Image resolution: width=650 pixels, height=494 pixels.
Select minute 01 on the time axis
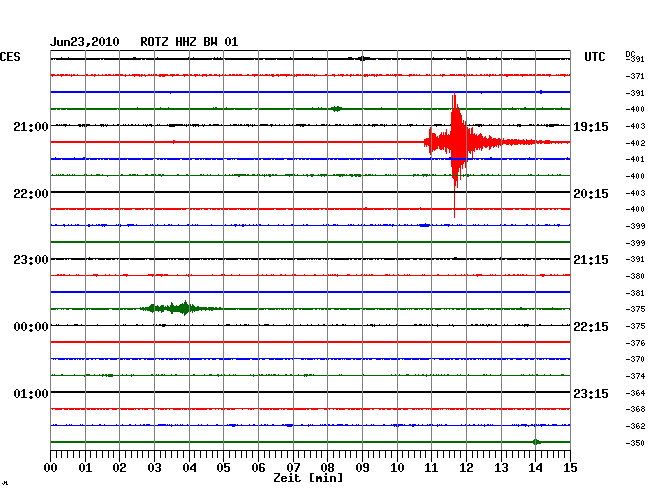coord(85,468)
